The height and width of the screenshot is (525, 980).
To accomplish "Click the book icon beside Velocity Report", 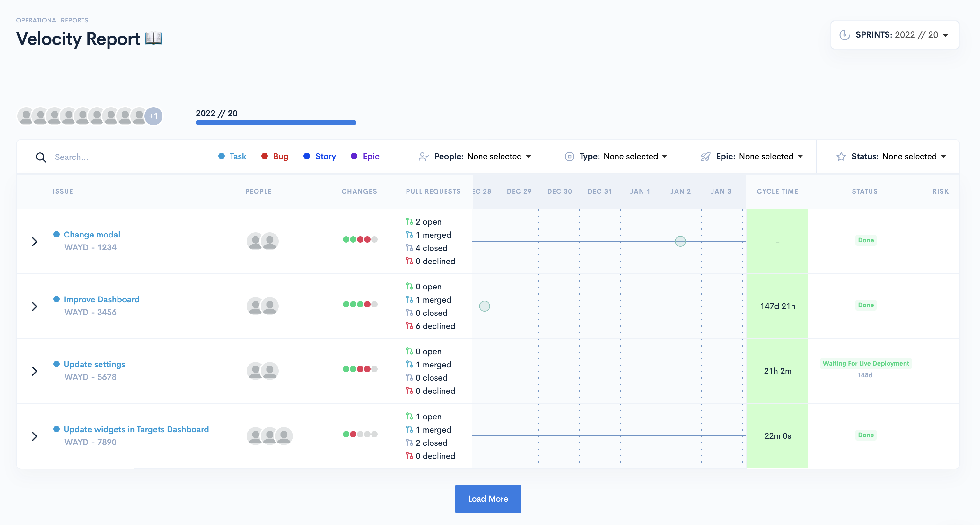I will click(153, 39).
